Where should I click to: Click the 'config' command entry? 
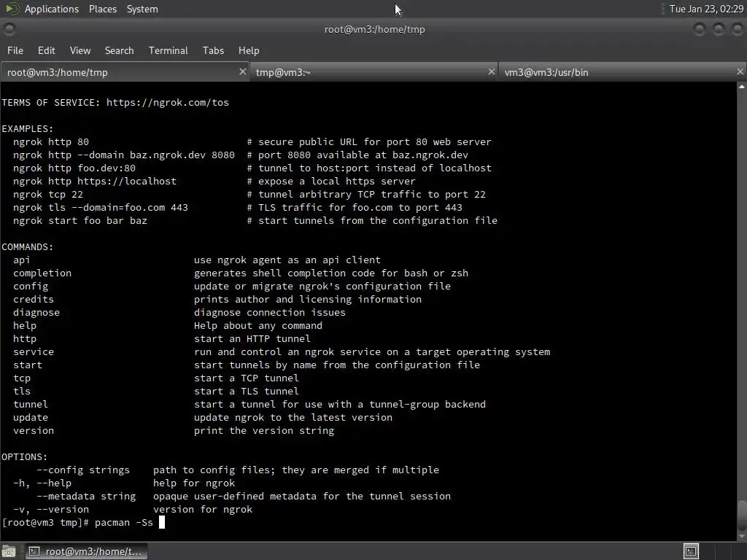pos(31,286)
